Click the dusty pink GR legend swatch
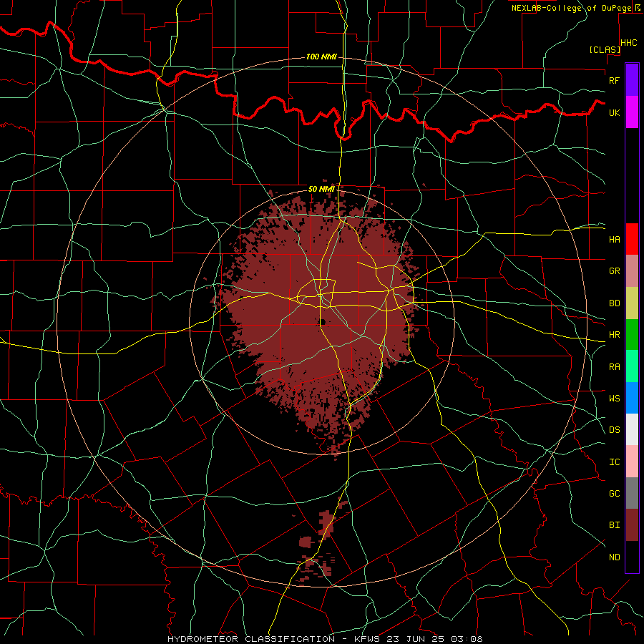Viewport: 644px width, 644px height. coord(632,271)
